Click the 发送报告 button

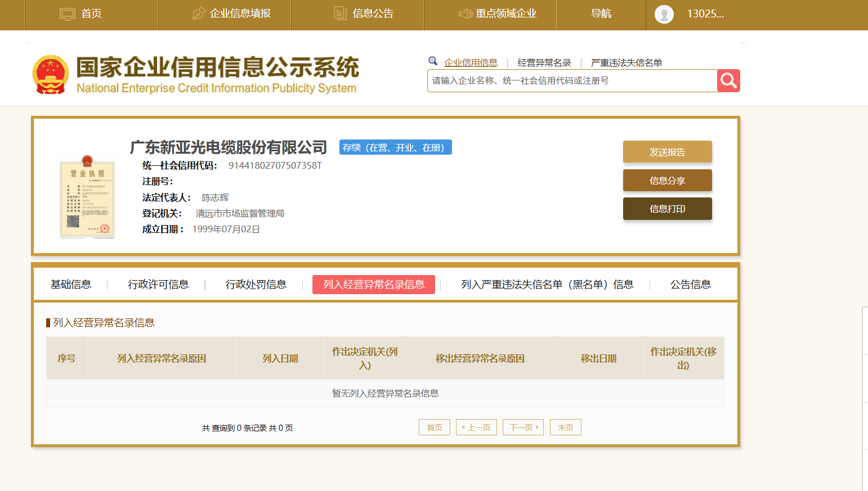click(667, 152)
